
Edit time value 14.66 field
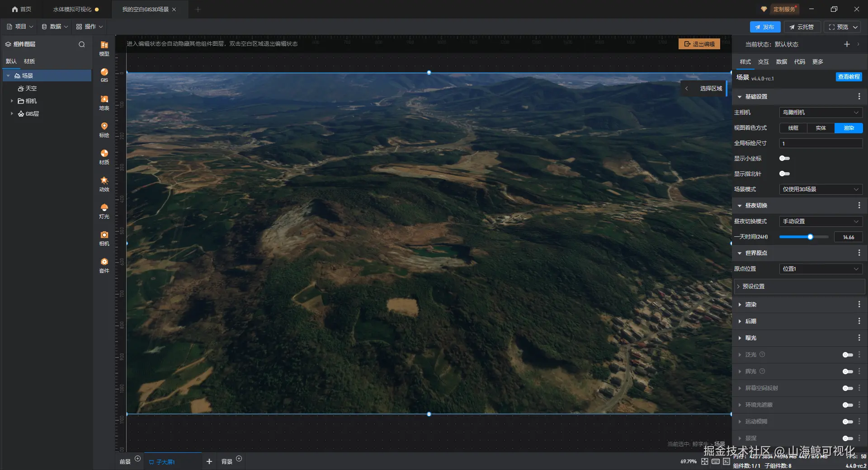(x=848, y=237)
